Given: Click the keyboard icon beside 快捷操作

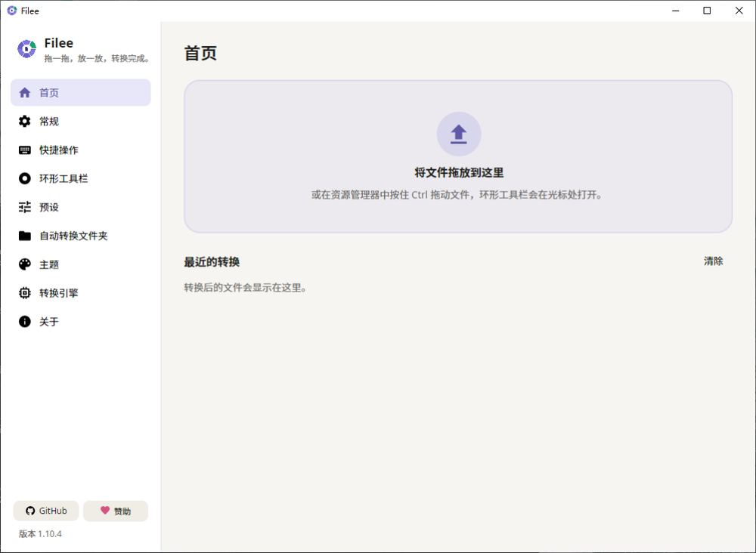Looking at the screenshot, I should coord(25,150).
